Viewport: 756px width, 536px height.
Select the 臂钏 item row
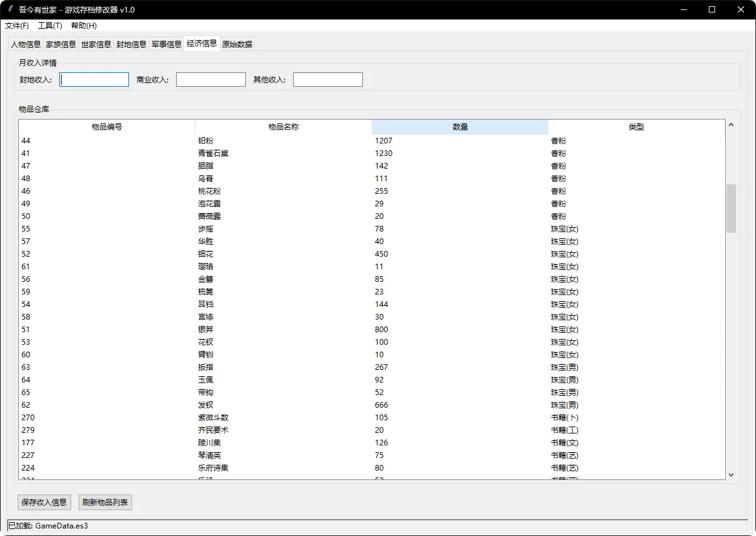[x=372, y=354]
